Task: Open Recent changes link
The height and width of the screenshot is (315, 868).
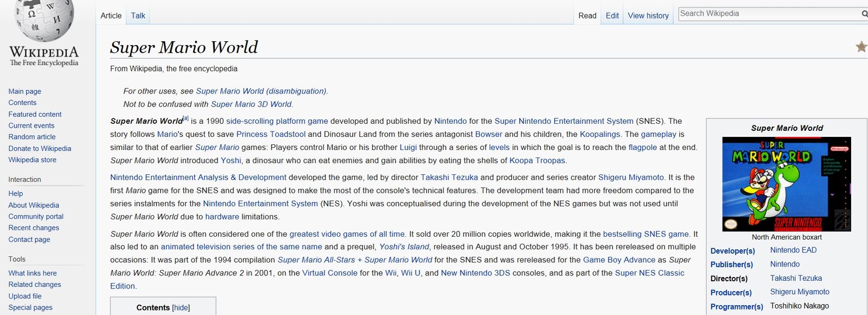Action: [34, 228]
